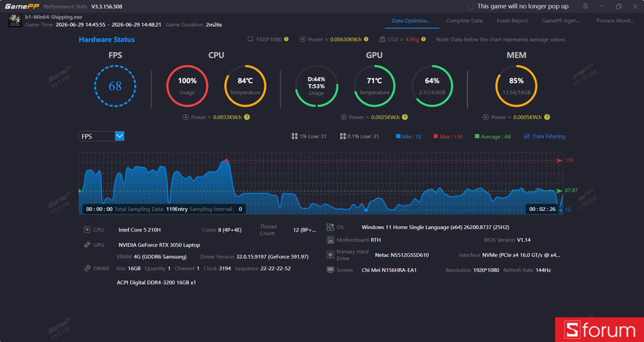Click the help icon after CPU power 0.0033KW.h
Viewport: 644px width, 342px height.
pos(247,117)
